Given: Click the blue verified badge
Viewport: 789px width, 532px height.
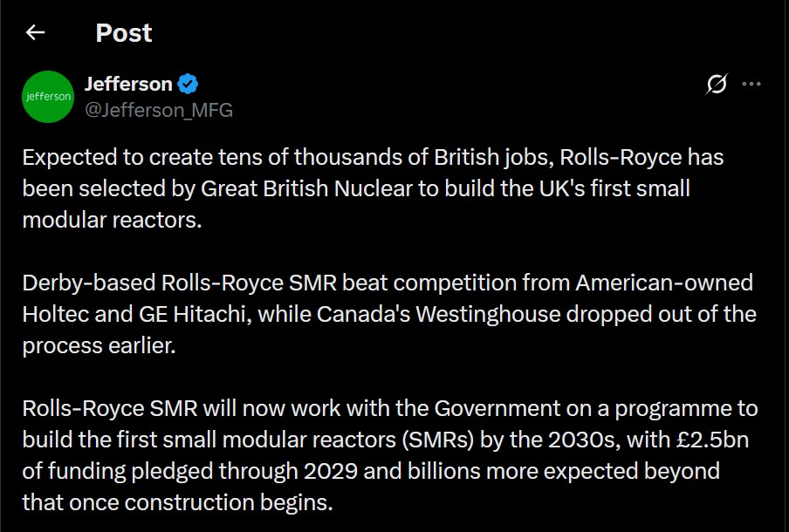Looking at the screenshot, I should pos(189,85).
